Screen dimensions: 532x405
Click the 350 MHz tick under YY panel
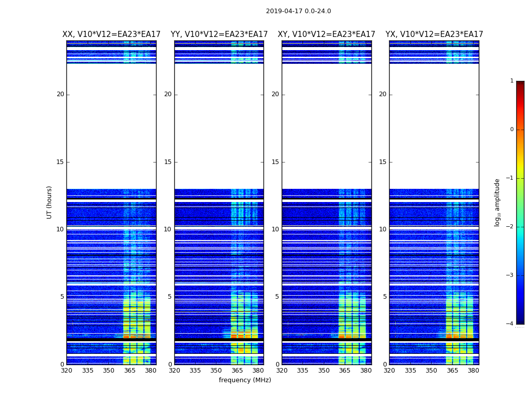(x=216, y=371)
